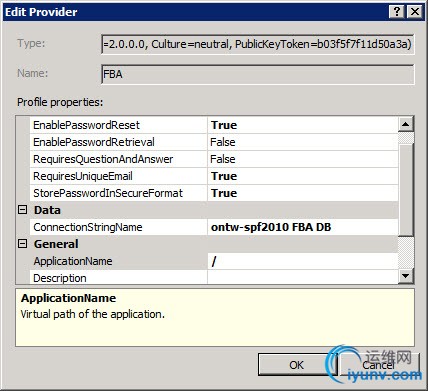
Task: Click the Name field containing FBA
Action: click(258, 74)
